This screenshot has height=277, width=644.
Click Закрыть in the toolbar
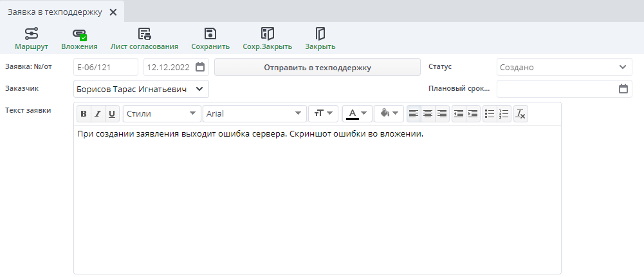[320, 39]
